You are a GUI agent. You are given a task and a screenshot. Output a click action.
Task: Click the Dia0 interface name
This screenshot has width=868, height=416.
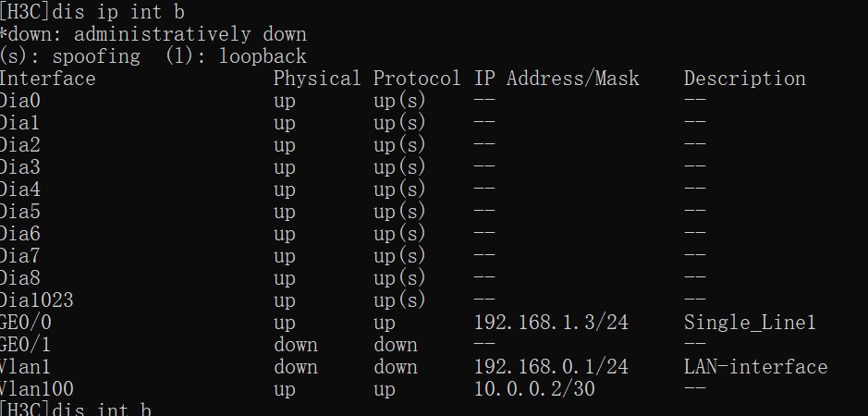[x=20, y=101]
